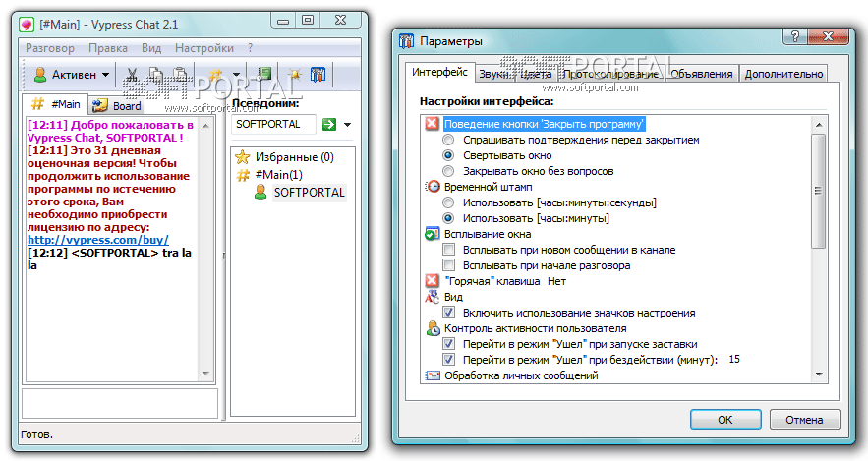Select #Main(1) channel in list
The width and height of the screenshot is (868, 461).
[278, 175]
